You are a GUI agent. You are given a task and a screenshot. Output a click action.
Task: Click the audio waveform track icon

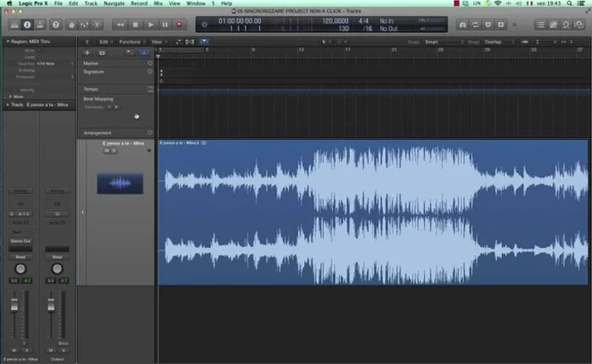click(x=119, y=183)
